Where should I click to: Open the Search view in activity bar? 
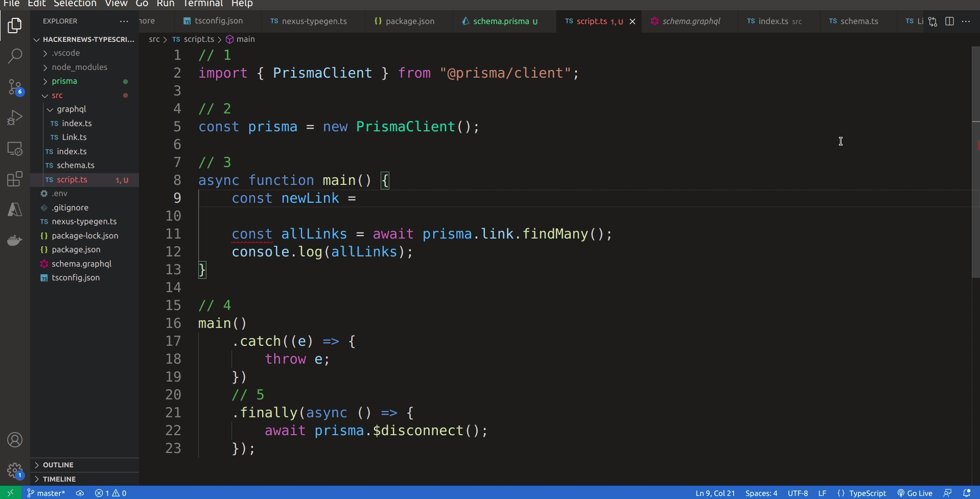[x=15, y=56]
